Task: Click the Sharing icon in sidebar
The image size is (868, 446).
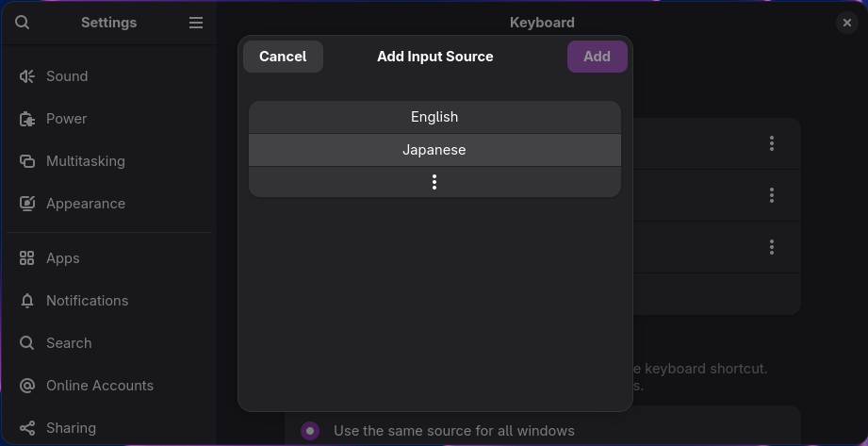Action: point(27,428)
